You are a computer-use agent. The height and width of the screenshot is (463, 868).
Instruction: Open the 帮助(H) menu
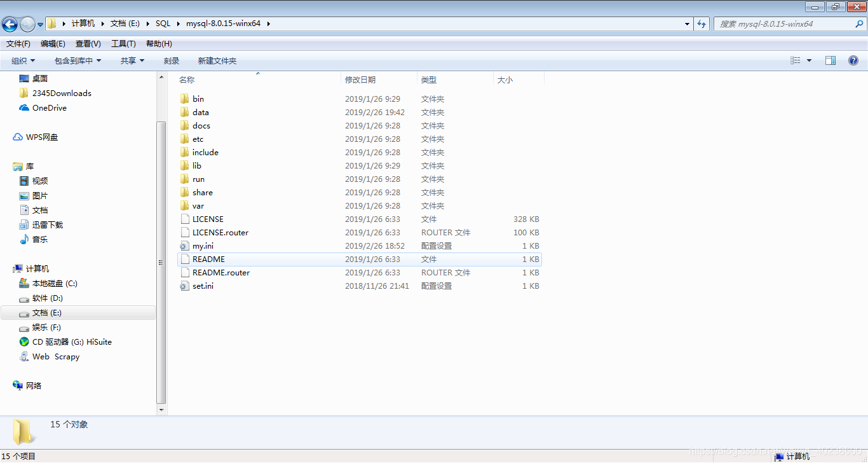(159, 44)
